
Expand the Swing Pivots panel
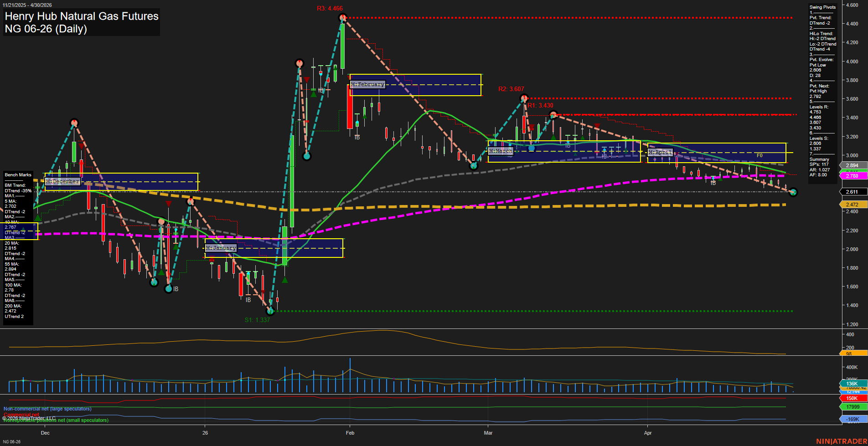(x=823, y=7)
